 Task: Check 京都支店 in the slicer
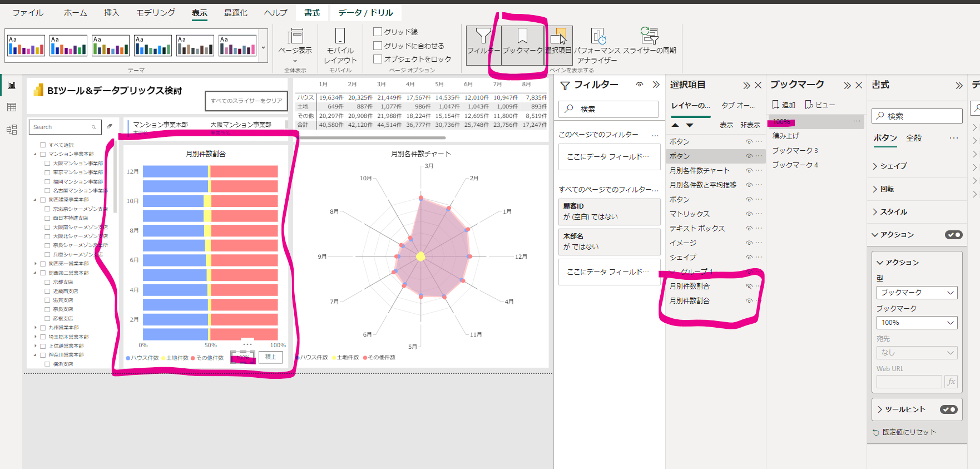coord(47,282)
